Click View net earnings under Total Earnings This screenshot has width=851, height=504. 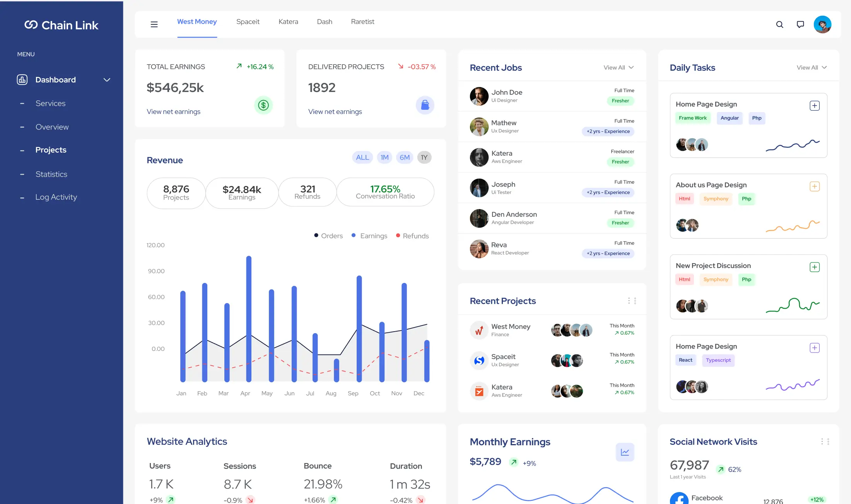(x=173, y=111)
